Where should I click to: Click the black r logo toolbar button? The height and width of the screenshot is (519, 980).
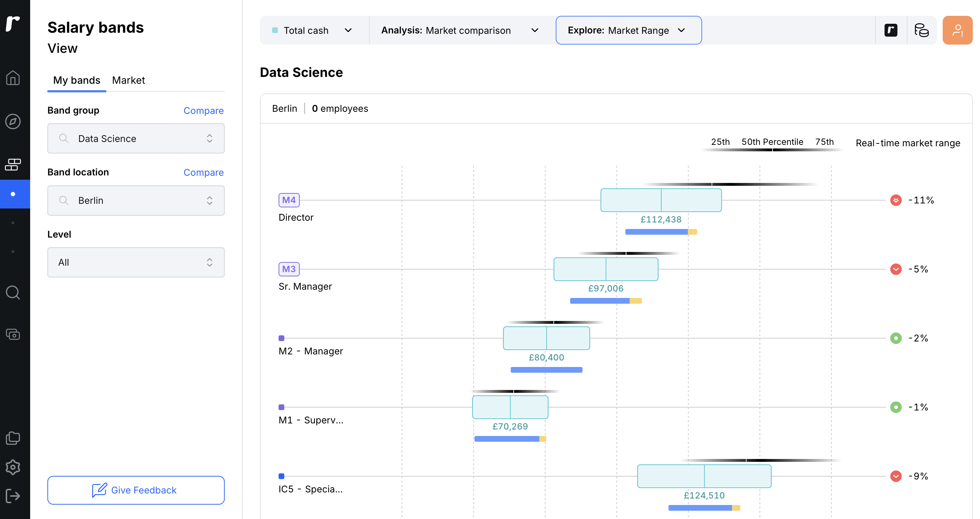coord(891,30)
